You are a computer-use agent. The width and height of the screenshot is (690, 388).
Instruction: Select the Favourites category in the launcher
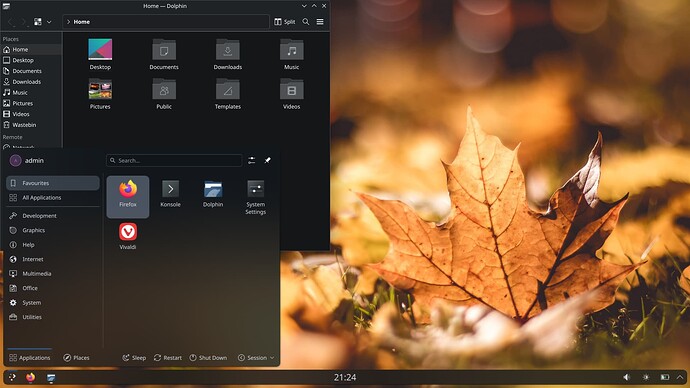(x=53, y=183)
